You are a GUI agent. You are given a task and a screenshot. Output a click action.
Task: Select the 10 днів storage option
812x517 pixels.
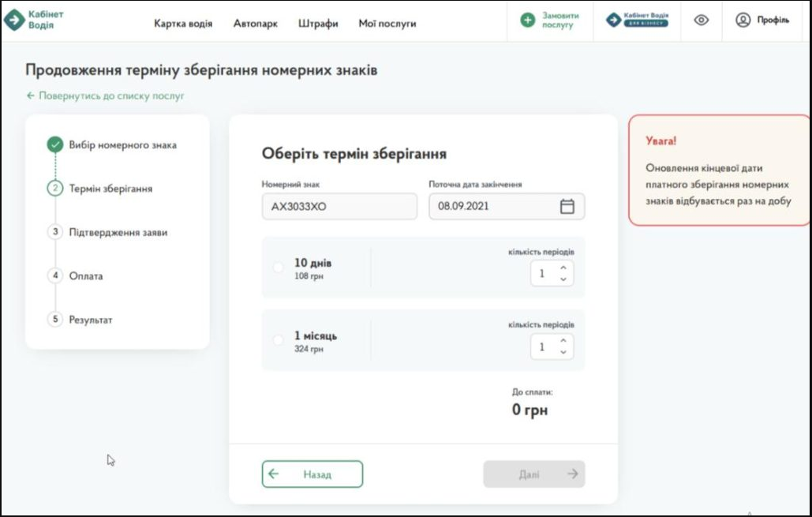[x=277, y=268]
